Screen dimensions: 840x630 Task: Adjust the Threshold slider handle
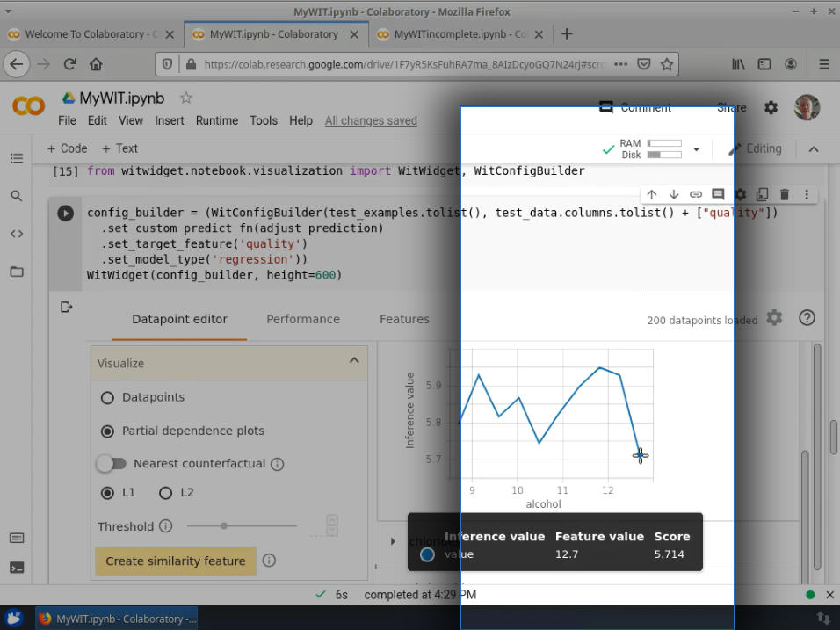224,526
